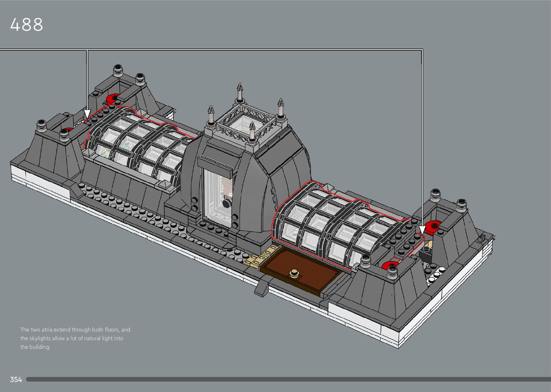551x392 pixels.
Task: Click the tan grille tile beside the brown hatch
Action: pos(256,259)
